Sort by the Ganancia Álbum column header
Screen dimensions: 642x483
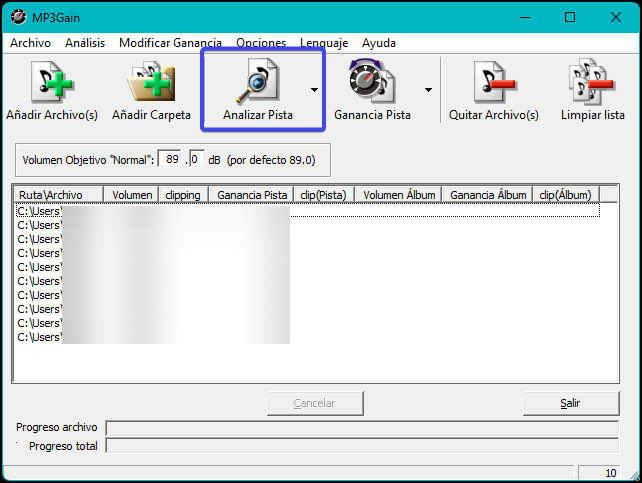click(x=487, y=195)
